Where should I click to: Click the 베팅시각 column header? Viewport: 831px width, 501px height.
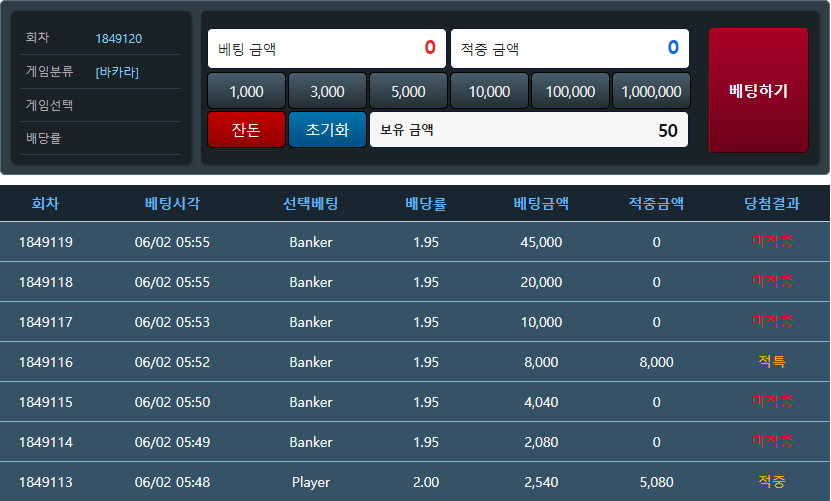pyautogui.click(x=172, y=203)
